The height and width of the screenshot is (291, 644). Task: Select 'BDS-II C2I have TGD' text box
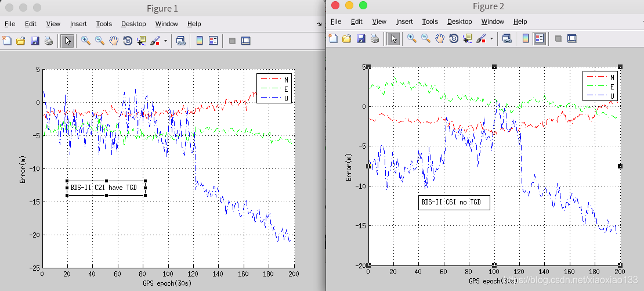(x=106, y=188)
